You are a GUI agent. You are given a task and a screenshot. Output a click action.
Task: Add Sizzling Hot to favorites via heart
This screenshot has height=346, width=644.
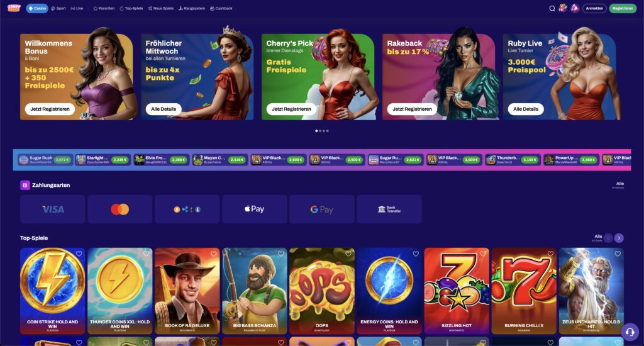483,254
